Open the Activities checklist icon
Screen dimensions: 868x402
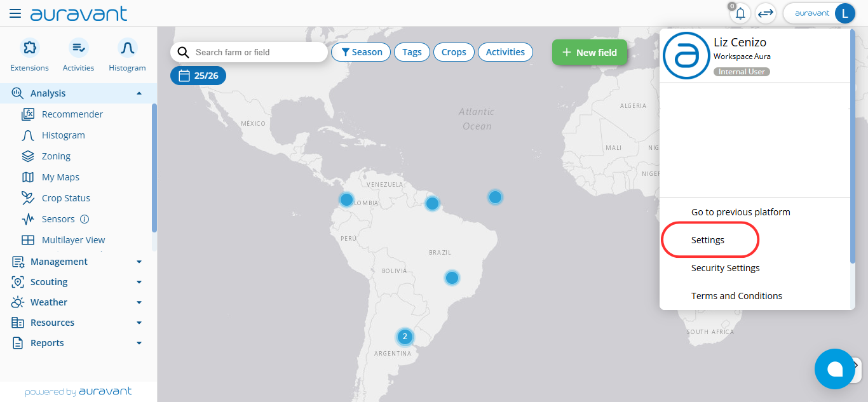click(78, 48)
